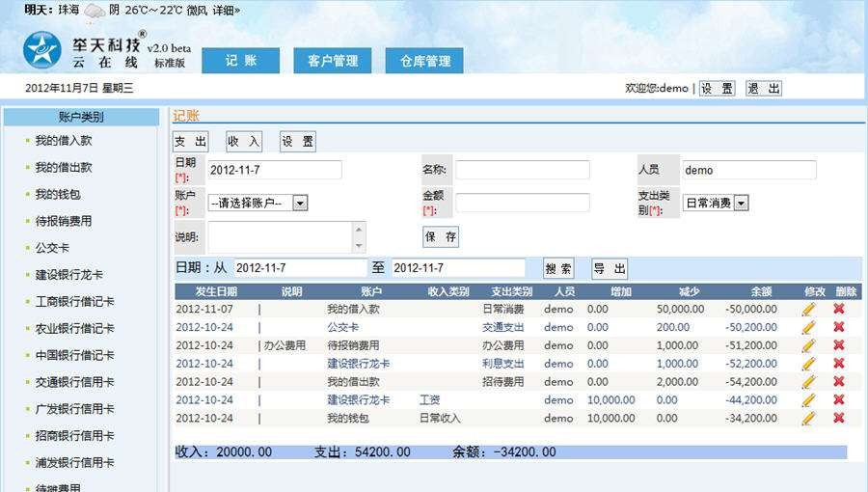Viewport: 868px width, 492px height.
Task: Edit the 我的借入款 row with pencil icon
Action: coord(808,310)
